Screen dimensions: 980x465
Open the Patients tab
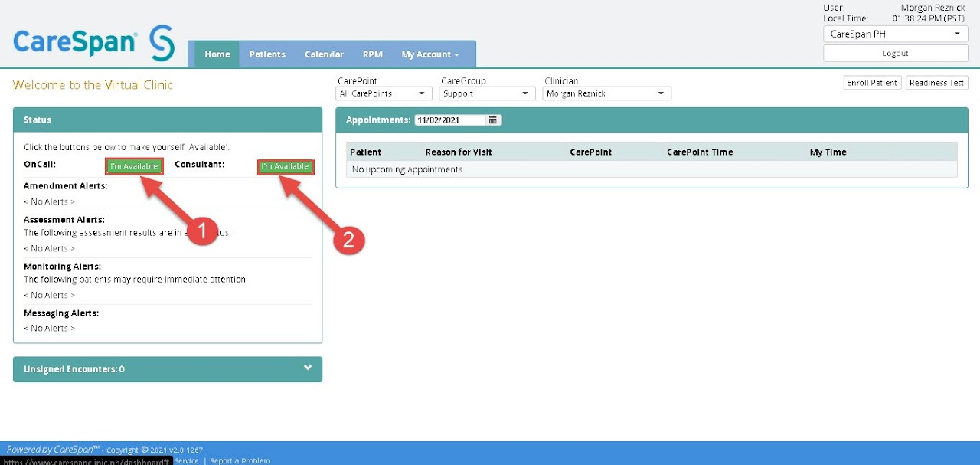click(267, 54)
